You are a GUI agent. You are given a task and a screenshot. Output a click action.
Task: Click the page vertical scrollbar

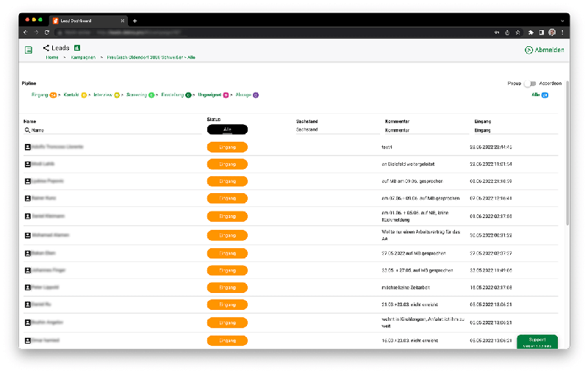(567, 153)
